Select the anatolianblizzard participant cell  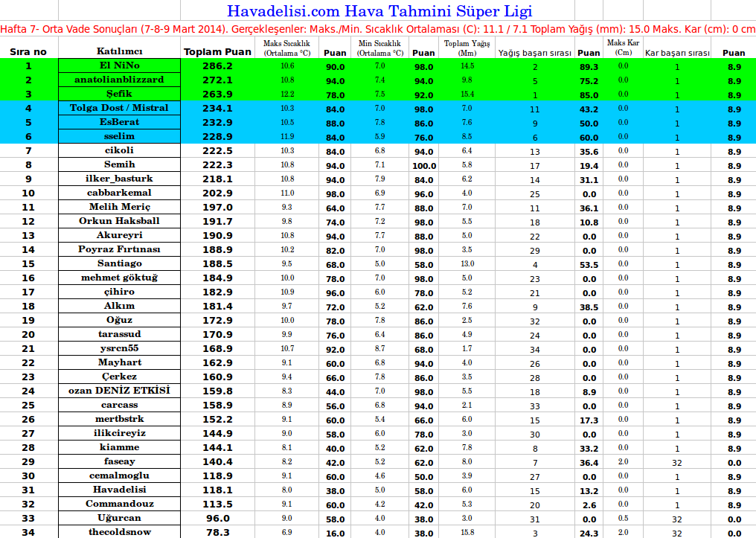(119, 80)
